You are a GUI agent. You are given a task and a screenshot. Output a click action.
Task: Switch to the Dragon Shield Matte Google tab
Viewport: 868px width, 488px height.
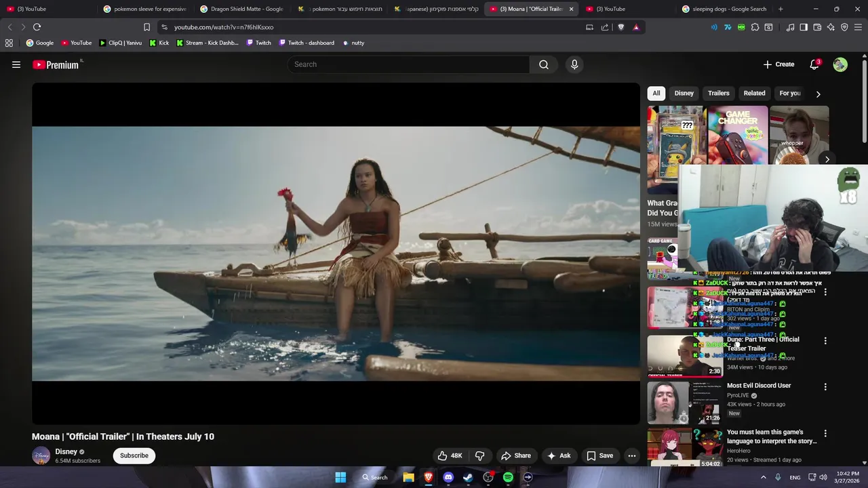pos(241,9)
